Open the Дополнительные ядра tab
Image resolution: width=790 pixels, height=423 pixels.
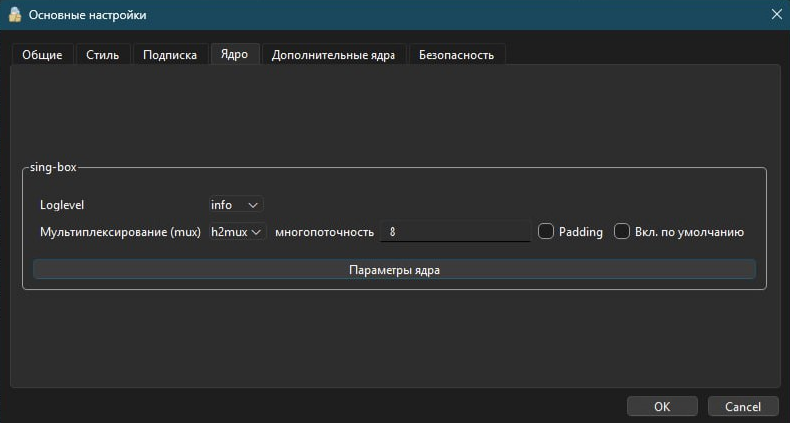pos(334,55)
